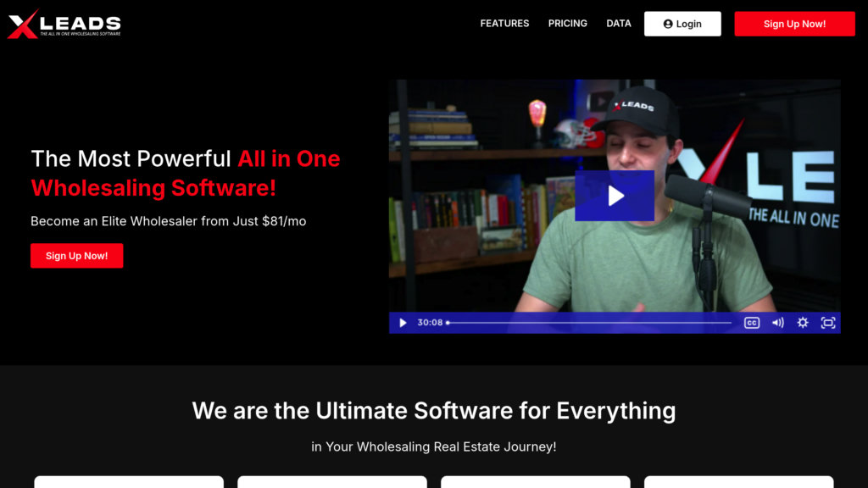The width and height of the screenshot is (868, 488).
Task: Mute the video using the speaker icon
Action: (x=777, y=323)
